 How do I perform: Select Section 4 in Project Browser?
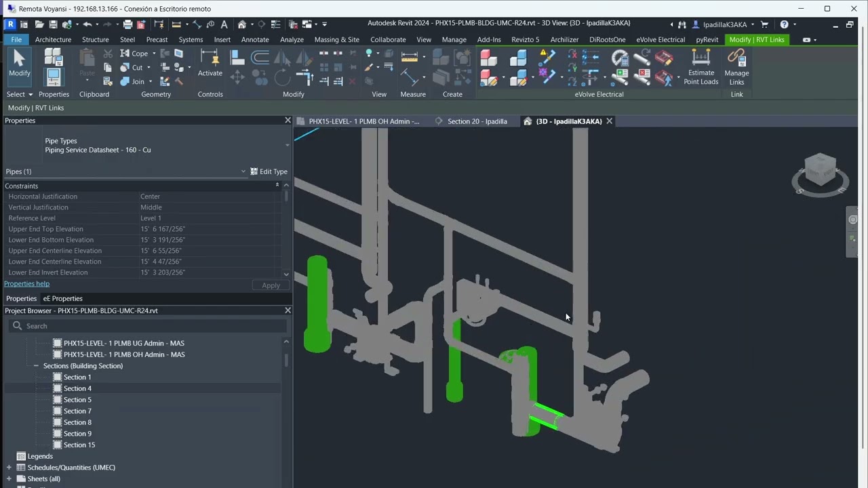(77, 388)
